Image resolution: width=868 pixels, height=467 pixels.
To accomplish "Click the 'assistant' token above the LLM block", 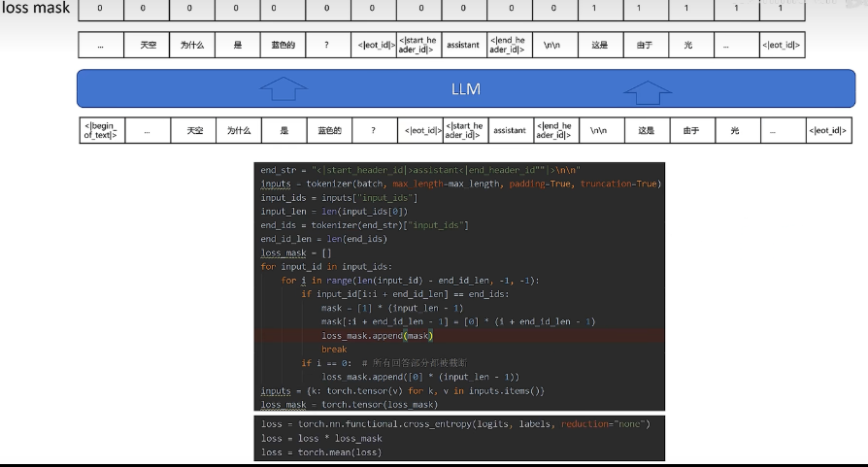I will (x=463, y=45).
